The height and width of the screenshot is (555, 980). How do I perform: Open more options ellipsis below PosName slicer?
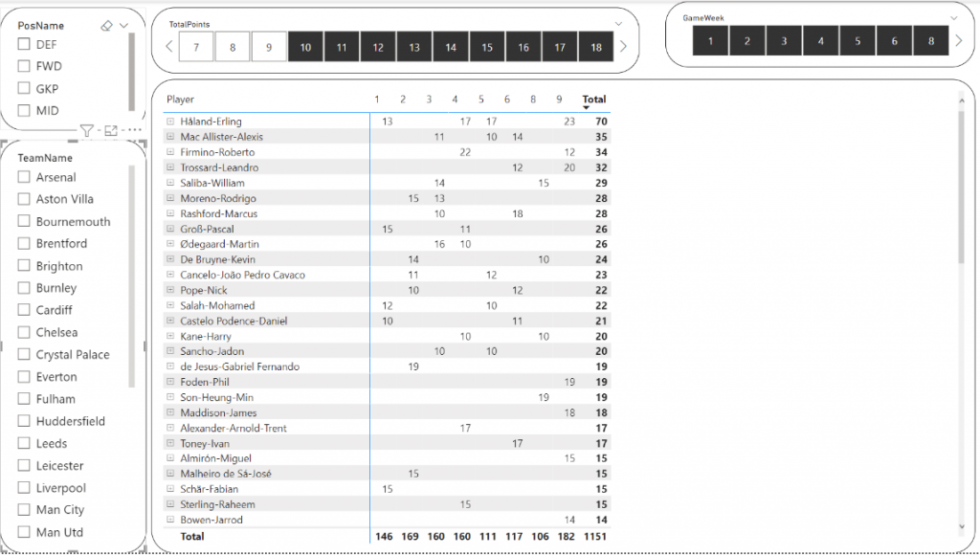pyautogui.click(x=134, y=131)
